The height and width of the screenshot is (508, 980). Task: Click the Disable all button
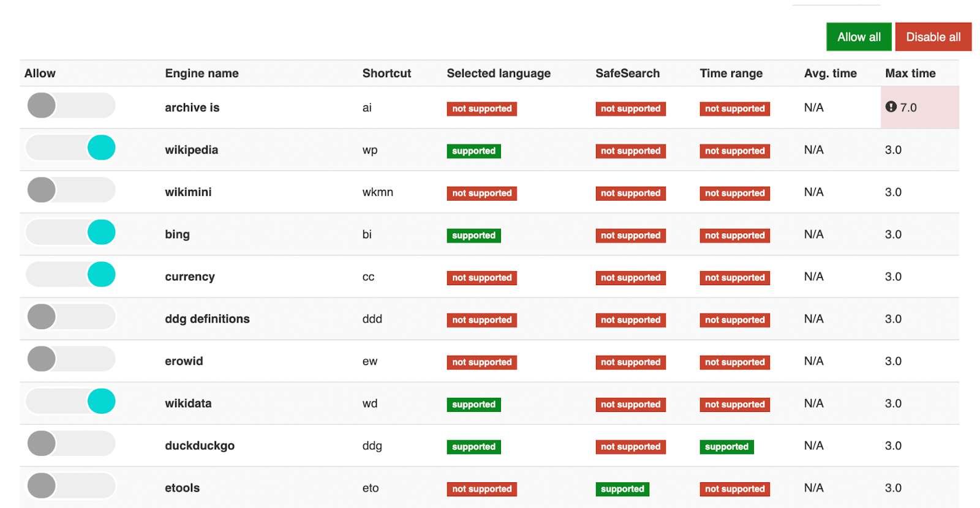point(933,37)
